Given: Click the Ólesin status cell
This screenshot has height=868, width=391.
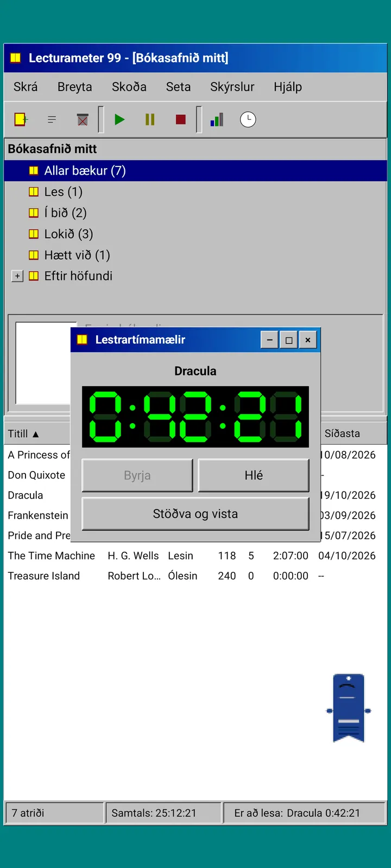Looking at the screenshot, I should [182, 576].
